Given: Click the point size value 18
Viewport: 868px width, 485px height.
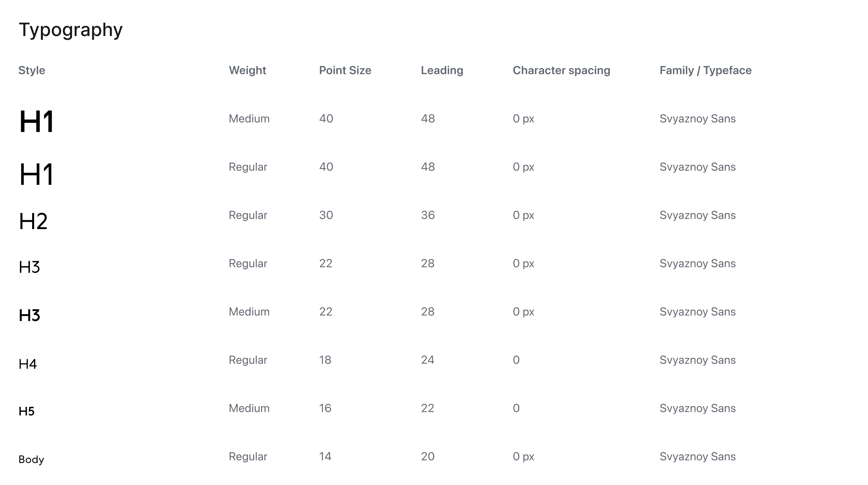Looking at the screenshot, I should coord(325,360).
